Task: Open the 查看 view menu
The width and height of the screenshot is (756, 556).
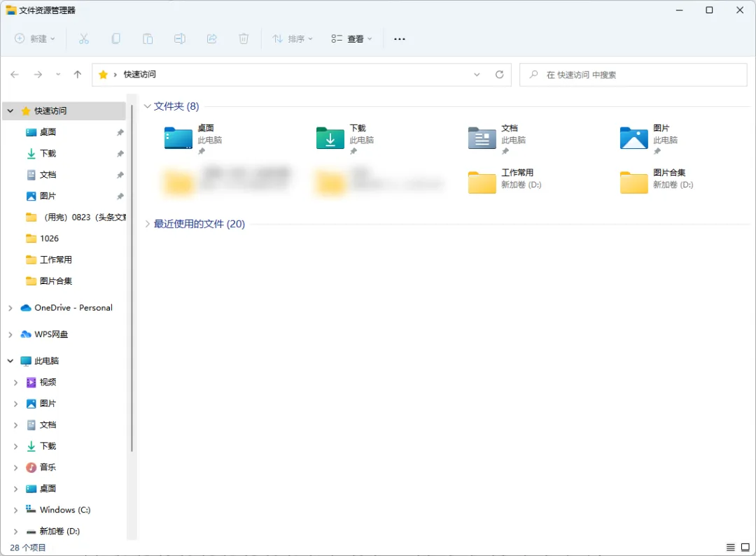Action: point(352,39)
